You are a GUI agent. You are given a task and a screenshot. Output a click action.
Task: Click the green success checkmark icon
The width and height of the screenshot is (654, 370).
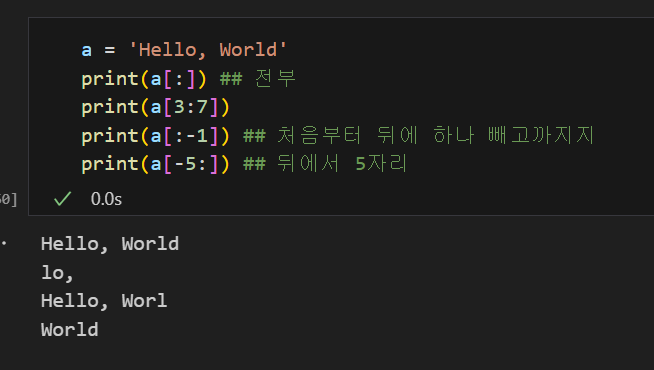(63, 199)
